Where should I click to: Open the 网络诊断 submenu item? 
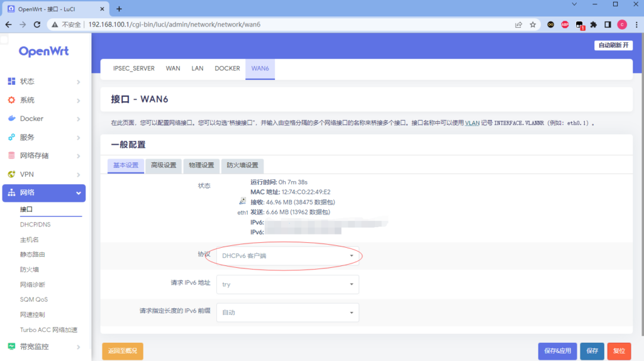click(x=33, y=285)
